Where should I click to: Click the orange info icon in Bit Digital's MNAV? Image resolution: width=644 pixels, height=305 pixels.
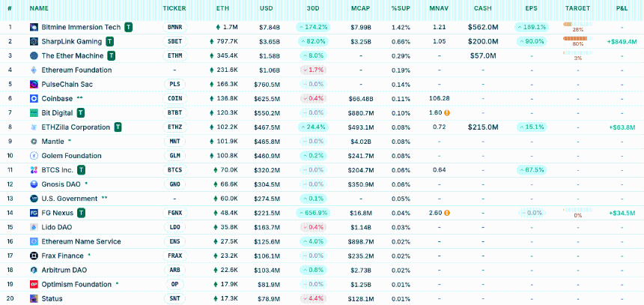(x=447, y=112)
